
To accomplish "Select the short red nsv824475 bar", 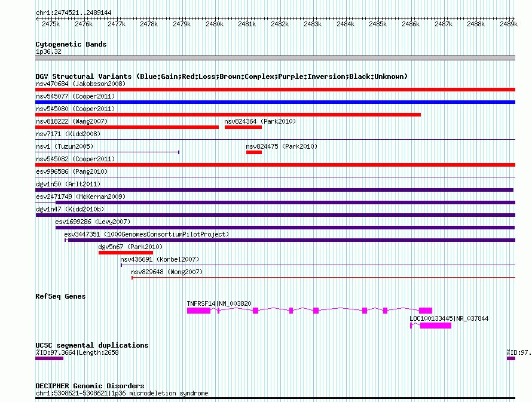I will click(x=254, y=152).
